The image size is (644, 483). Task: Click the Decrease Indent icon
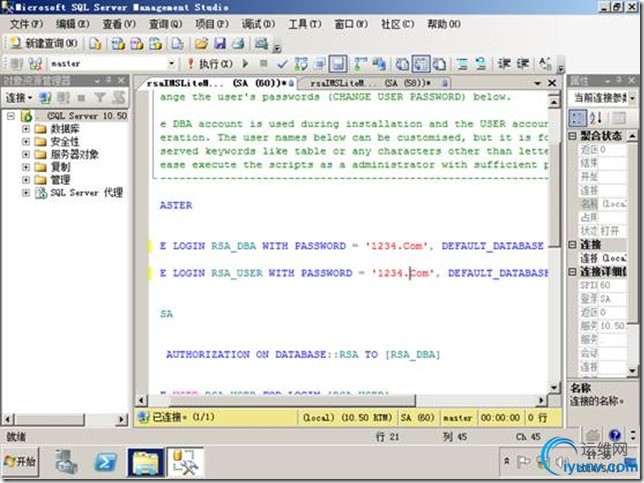pos(504,64)
